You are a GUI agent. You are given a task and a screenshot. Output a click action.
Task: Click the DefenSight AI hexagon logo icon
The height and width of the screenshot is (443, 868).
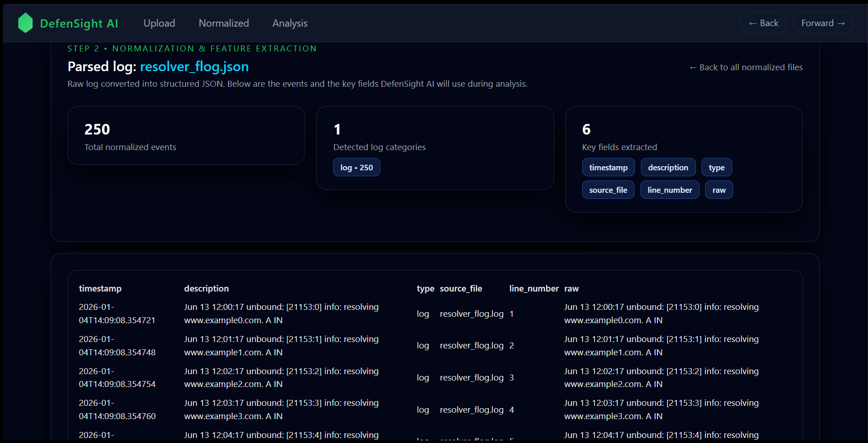[25, 23]
